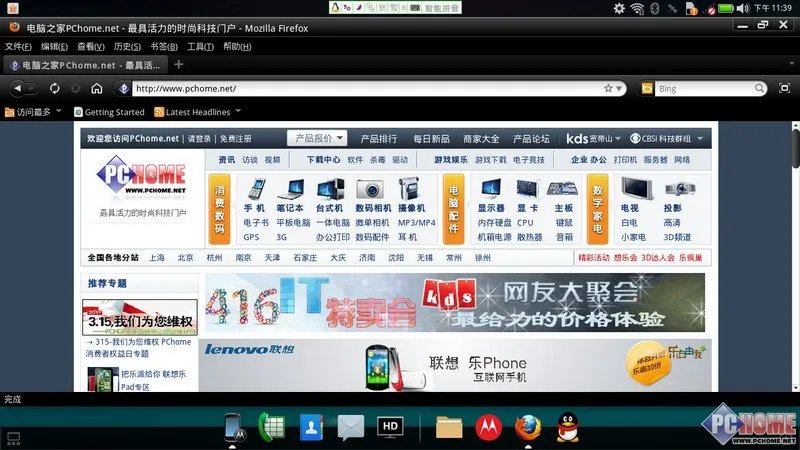Launch the QQ penguin dock icon
Screen dimensions: 800x450
tap(567, 427)
